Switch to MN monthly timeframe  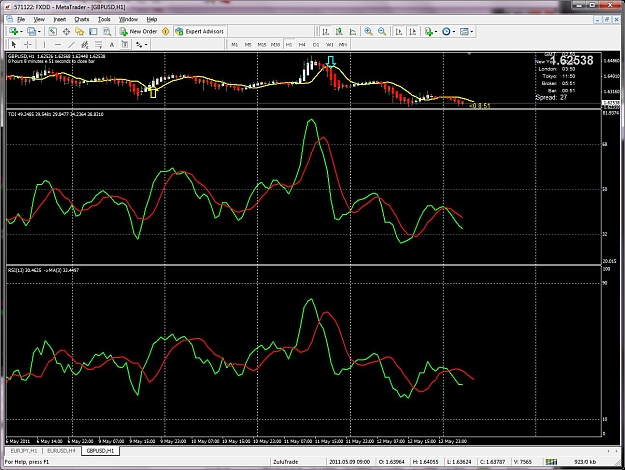coord(343,45)
